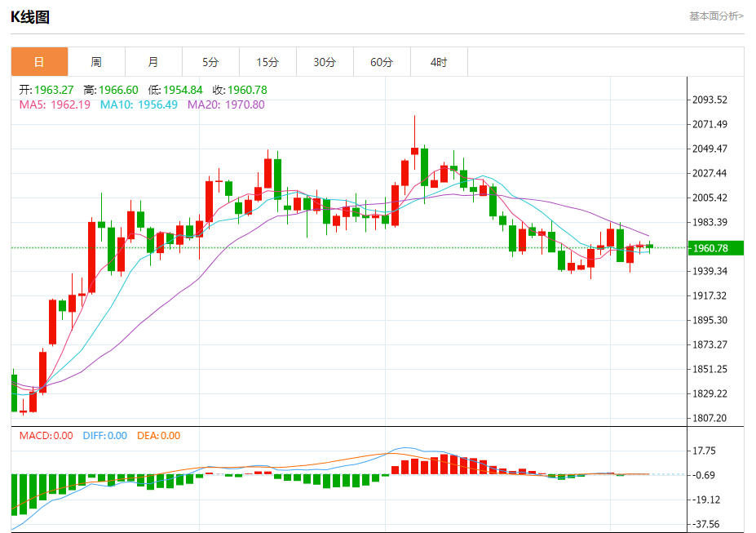Click the 1873.27 price axis label
756x533 pixels.
710,345
